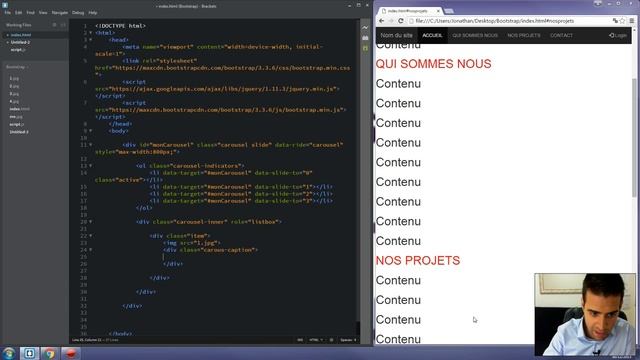Click the Chrome address bar URL
This screenshot has height=360, width=640.
tap(494, 21)
